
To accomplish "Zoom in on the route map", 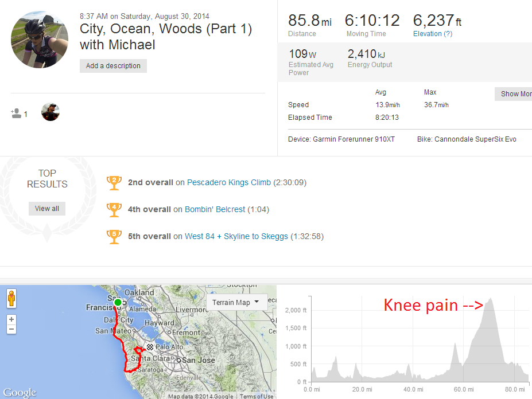I will point(12,319).
